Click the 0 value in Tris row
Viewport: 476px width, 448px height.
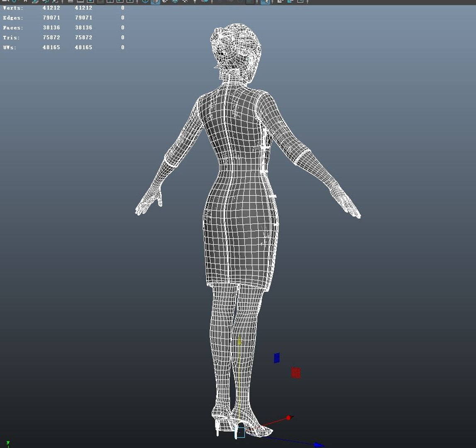click(x=123, y=37)
